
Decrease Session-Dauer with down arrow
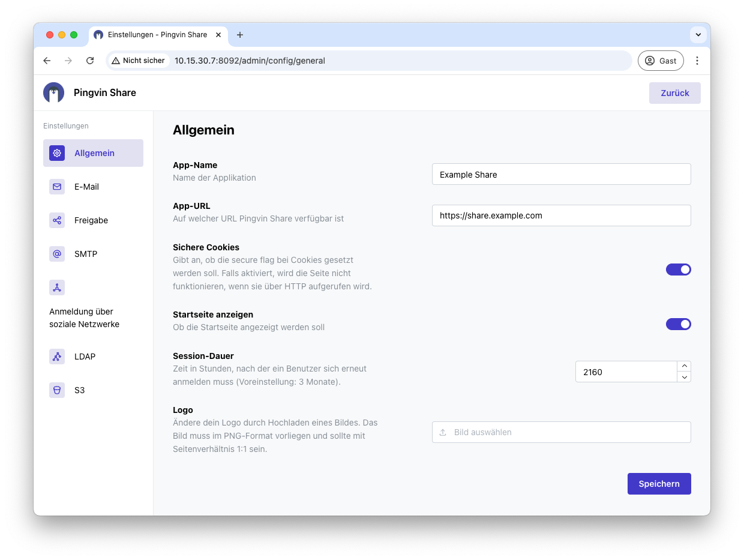684,377
